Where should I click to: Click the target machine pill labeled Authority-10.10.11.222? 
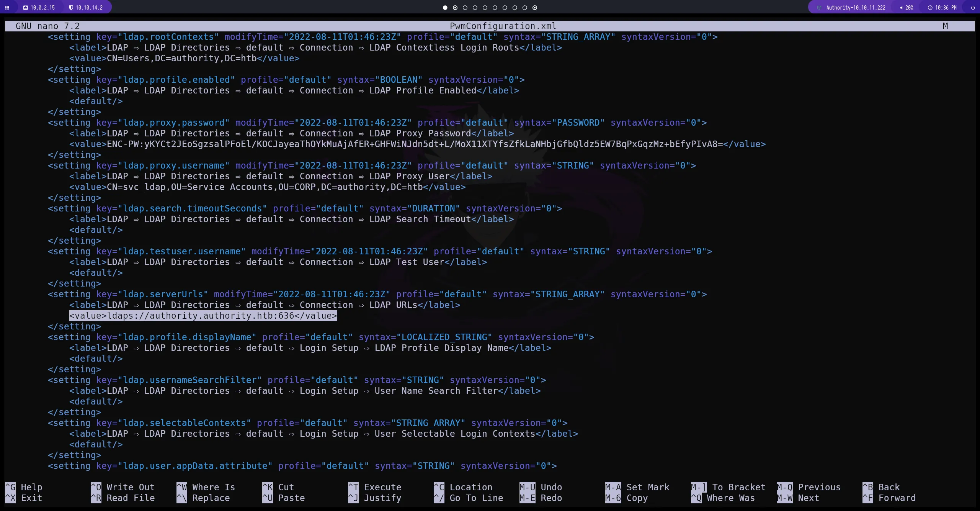pos(855,7)
